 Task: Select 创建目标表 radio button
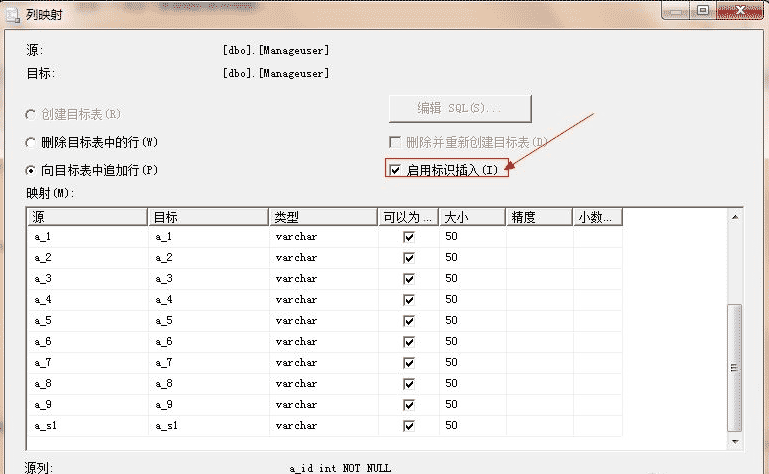pyautogui.click(x=30, y=114)
